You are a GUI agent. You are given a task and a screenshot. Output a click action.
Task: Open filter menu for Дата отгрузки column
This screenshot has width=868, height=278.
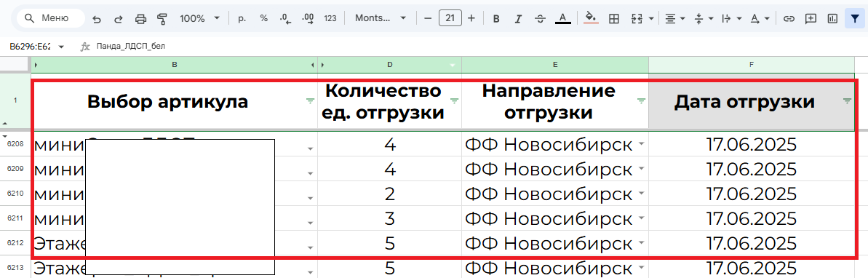click(x=847, y=100)
